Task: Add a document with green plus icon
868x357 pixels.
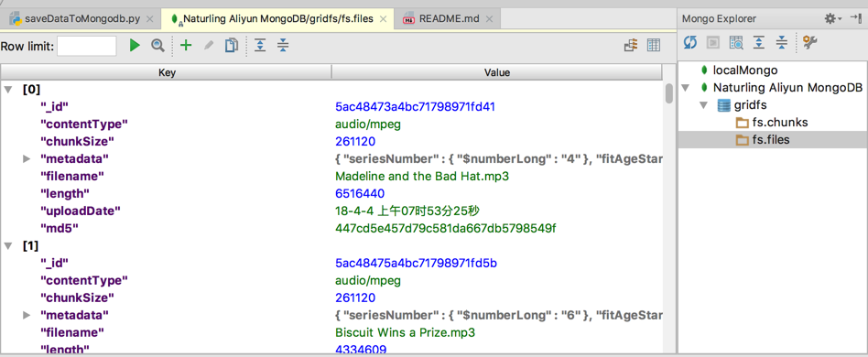Action: pos(186,46)
